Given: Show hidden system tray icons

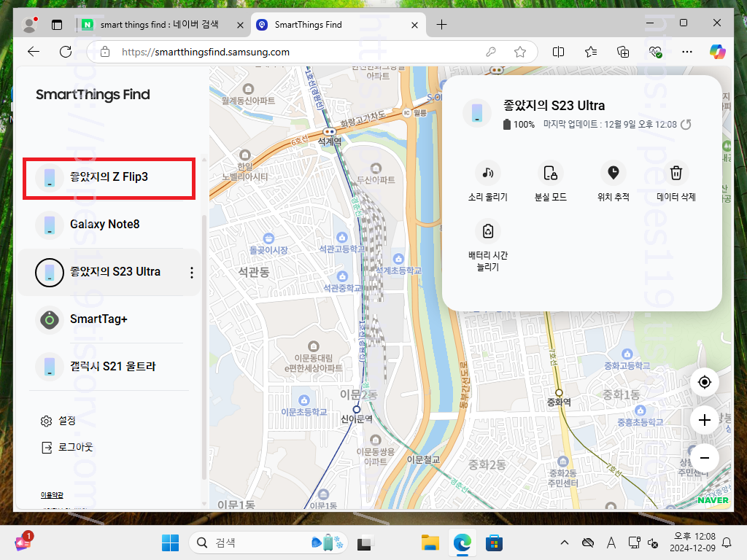Looking at the screenshot, I should [x=565, y=542].
